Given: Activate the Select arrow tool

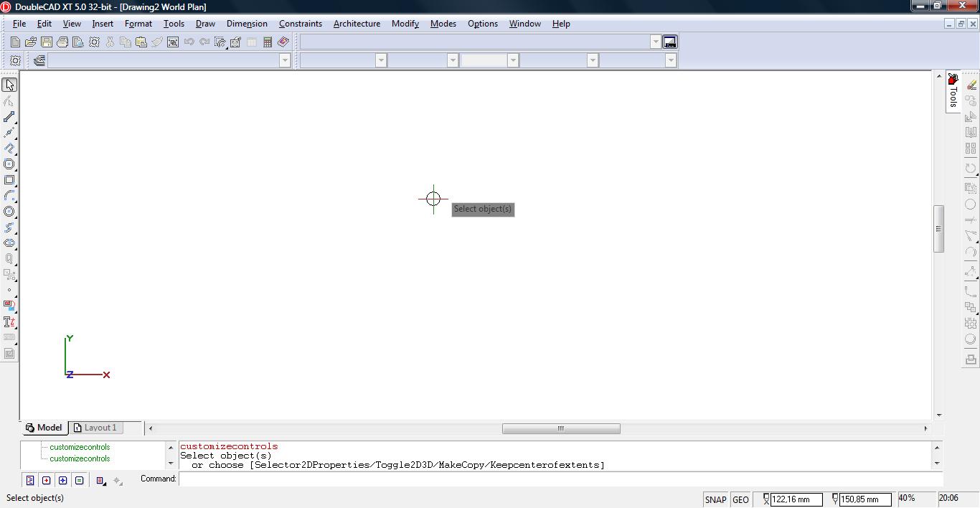Looking at the screenshot, I should (x=9, y=85).
